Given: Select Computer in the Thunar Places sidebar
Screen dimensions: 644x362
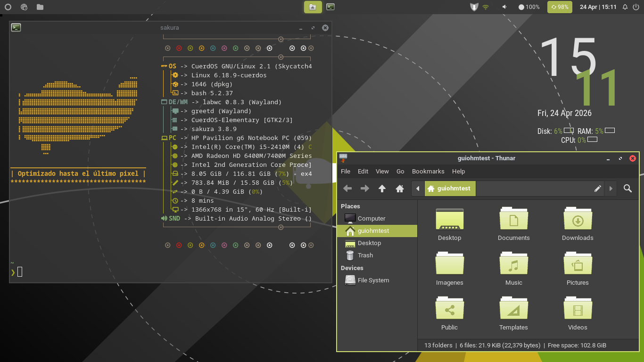Looking at the screenshot, I should [x=377, y=219].
